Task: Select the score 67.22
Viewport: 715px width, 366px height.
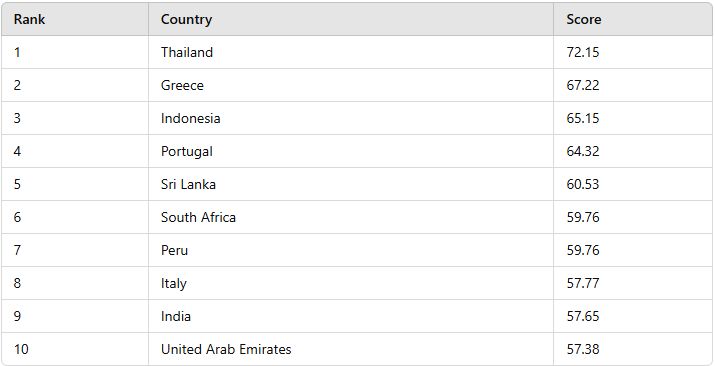Action: tap(583, 85)
